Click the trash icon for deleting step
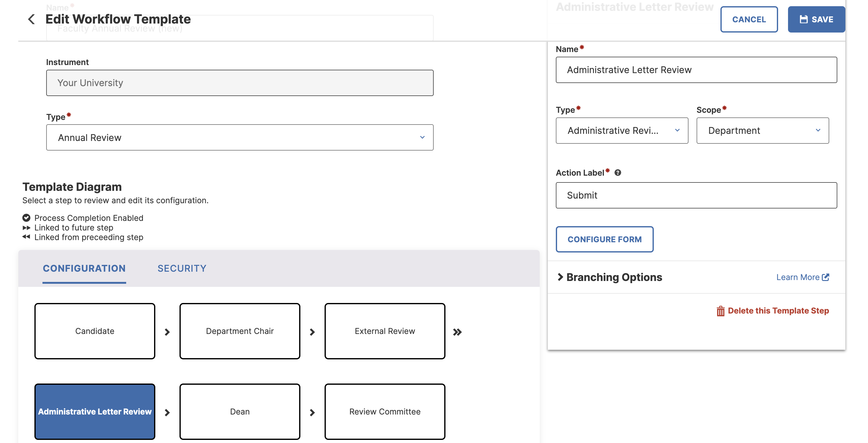868x443 pixels. point(720,311)
